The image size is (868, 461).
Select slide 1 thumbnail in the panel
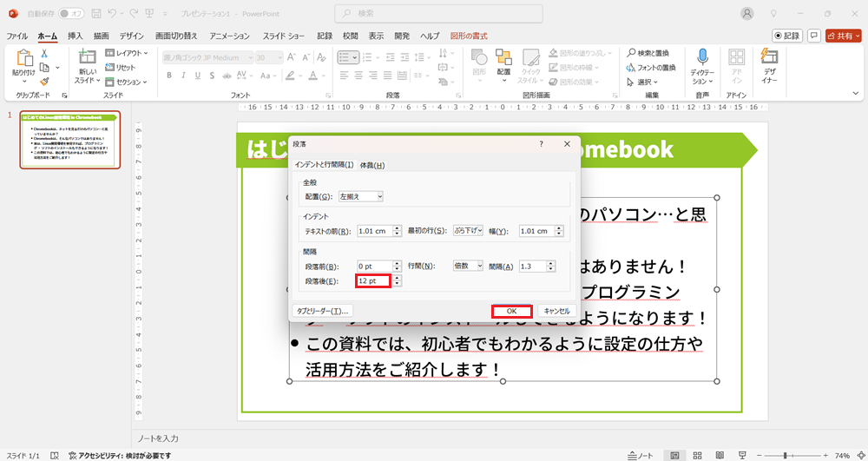pyautogui.click(x=70, y=140)
